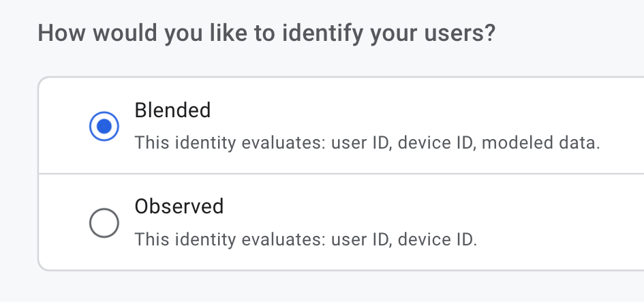Click the divider line between Blended and Observed

341,174
